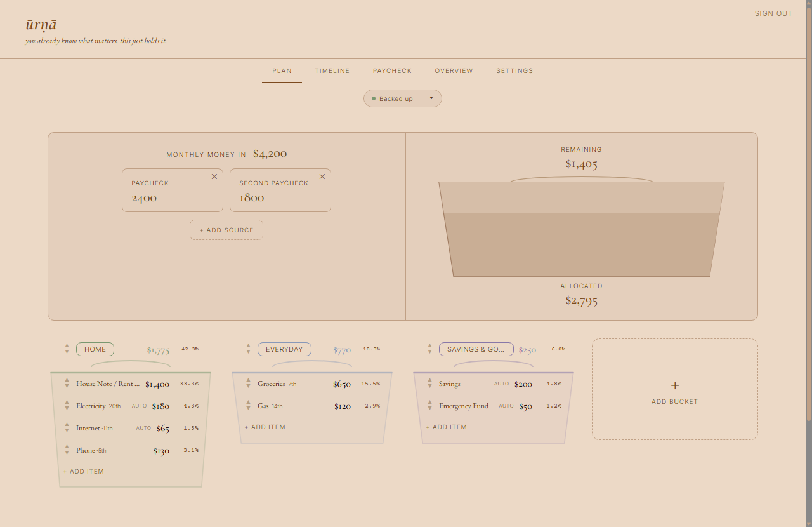Edit the Savings $200 amount
The width and height of the screenshot is (812, 527).
point(523,384)
